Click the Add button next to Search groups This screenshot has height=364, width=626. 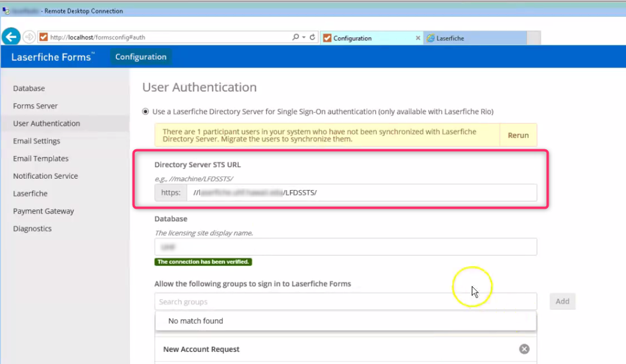click(x=562, y=302)
